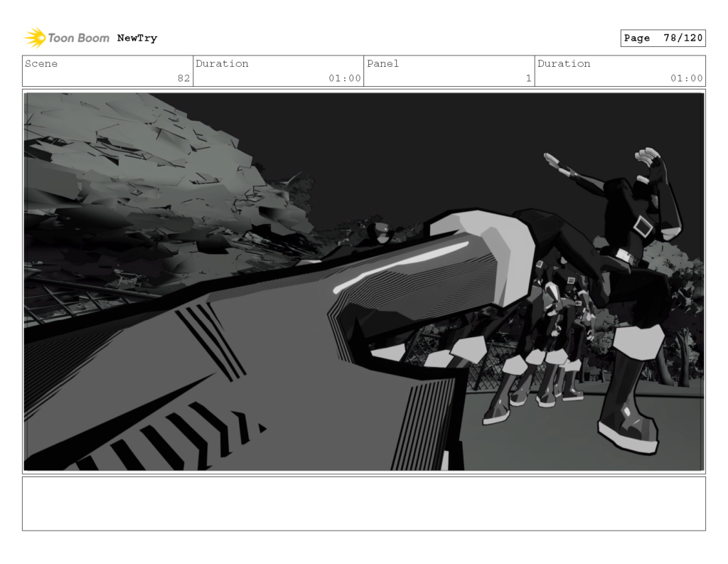The height and width of the screenshot is (564, 728).
Task: Click inside the empty caption box below the panel
Action: 364,506
